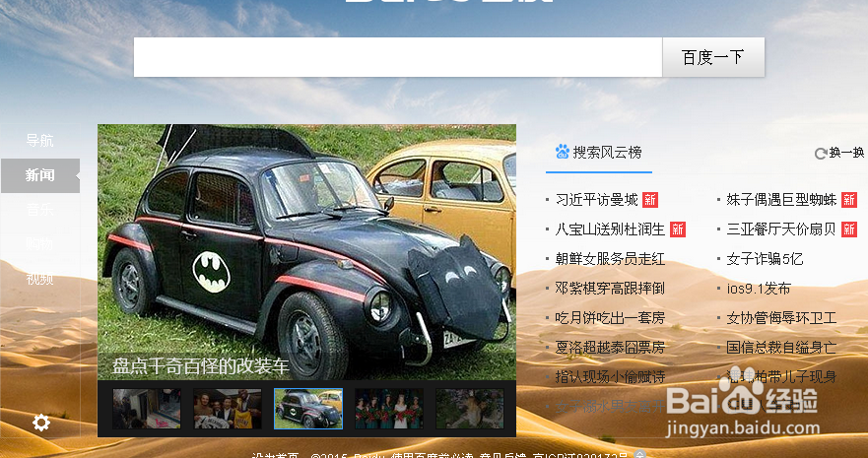The width and height of the screenshot is (868, 458).
Task: Open hot search 女协管侮辱环卫工
Action: pyautogui.click(x=781, y=318)
